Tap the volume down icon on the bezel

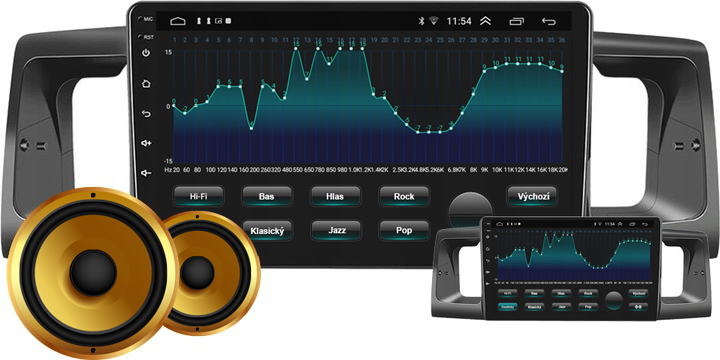pos(146,173)
